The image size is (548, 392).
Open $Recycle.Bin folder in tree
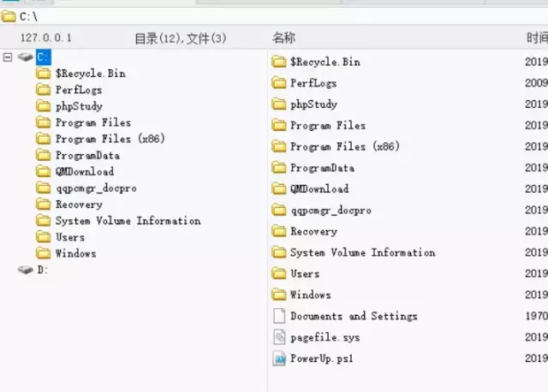(x=91, y=74)
